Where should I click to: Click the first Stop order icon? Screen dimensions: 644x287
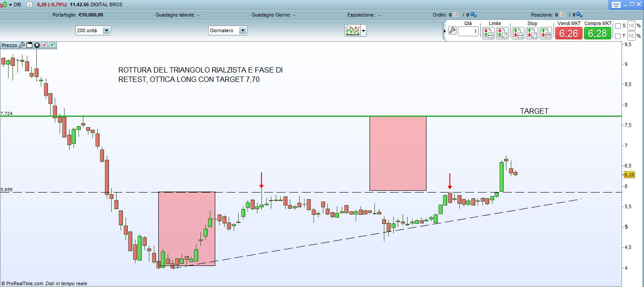[x=518, y=33]
